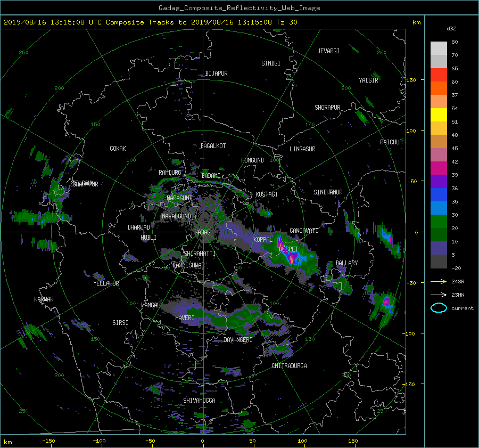This screenshot has height=448, width=479.
Task: Click the Gadag_Composite_Reflectivity_Web_Image title
Action: tap(239, 8)
